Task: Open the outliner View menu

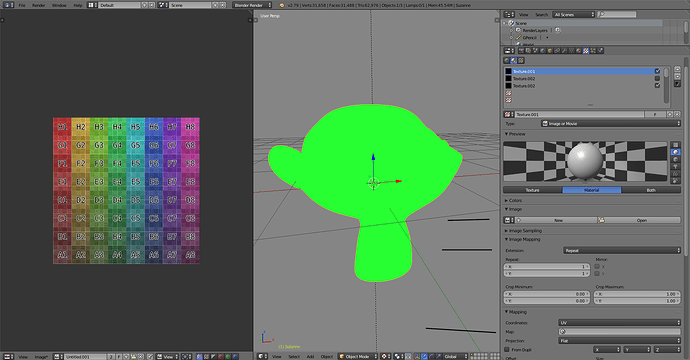Action: pos(523,15)
